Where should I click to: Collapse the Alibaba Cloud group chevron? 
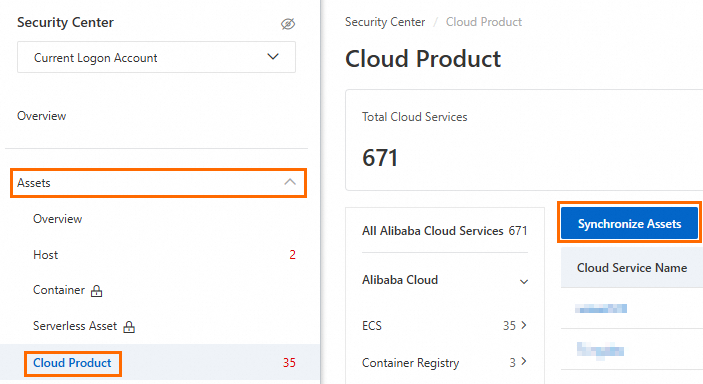coord(524,282)
